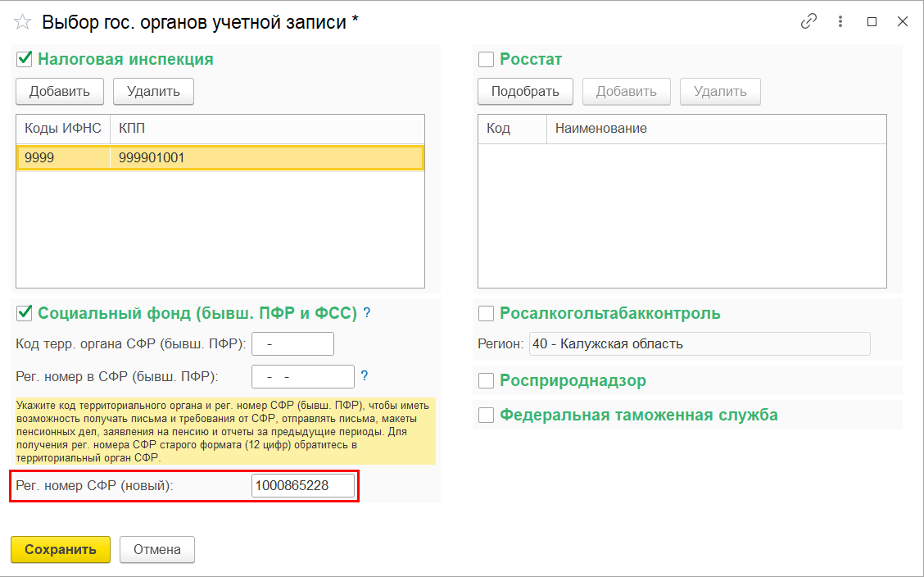Check Федеральная таможенная служба option
Screen dimensions: 924x577
pos(487,415)
